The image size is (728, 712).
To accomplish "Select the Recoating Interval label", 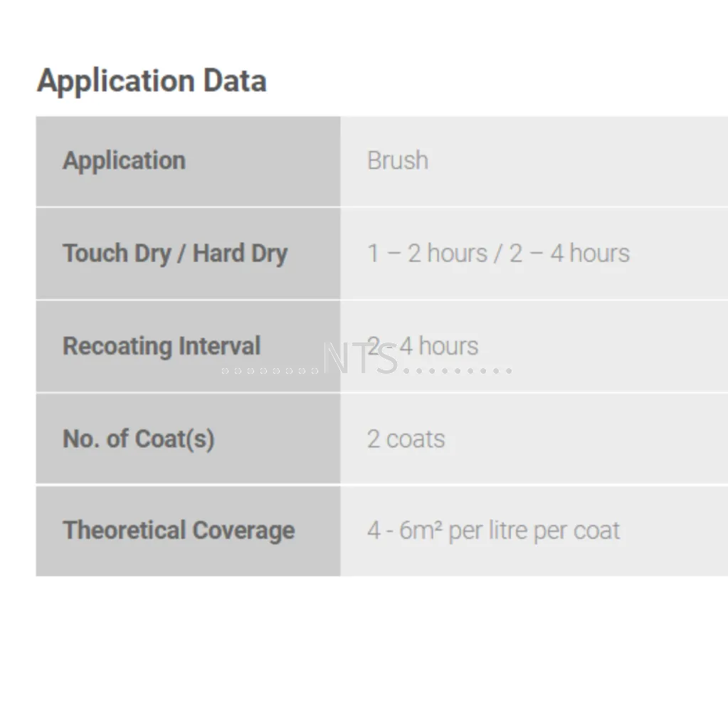I will click(x=162, y=346).
